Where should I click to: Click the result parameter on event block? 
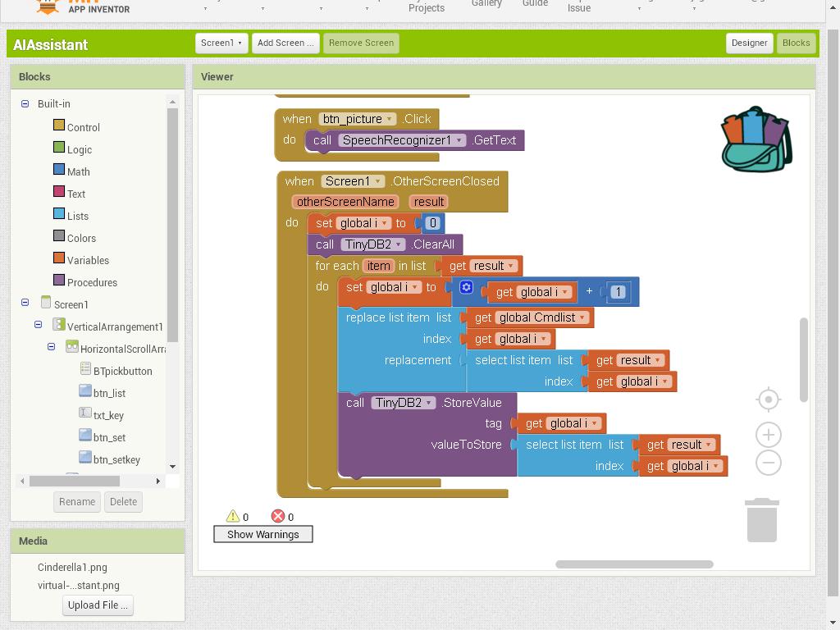428,202
